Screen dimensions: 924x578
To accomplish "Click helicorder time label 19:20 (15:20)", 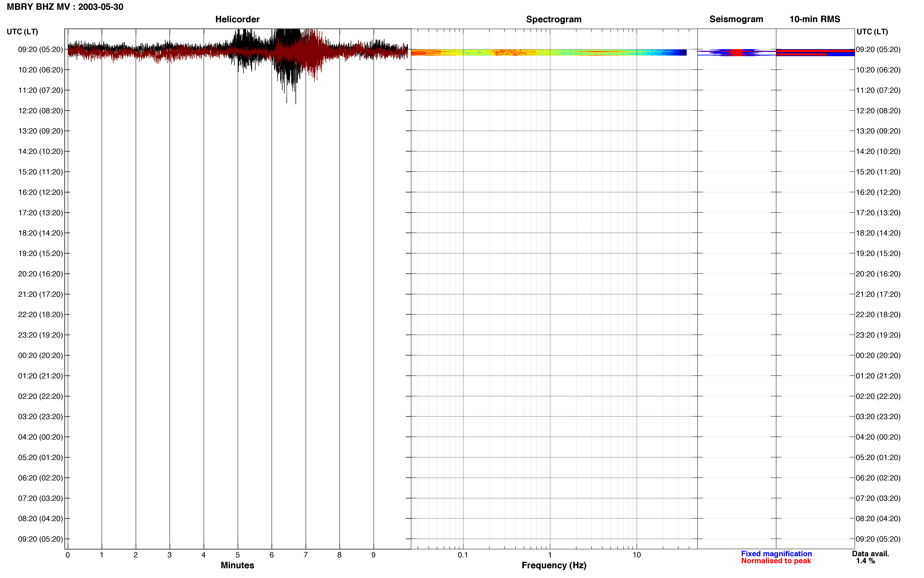I will click(41, 253).
